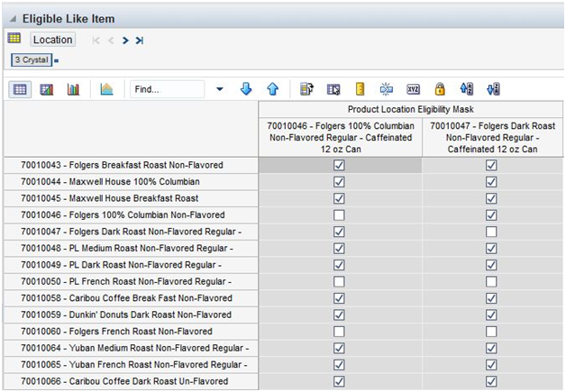Click the Location dimension button

click(x=52, y=40)
